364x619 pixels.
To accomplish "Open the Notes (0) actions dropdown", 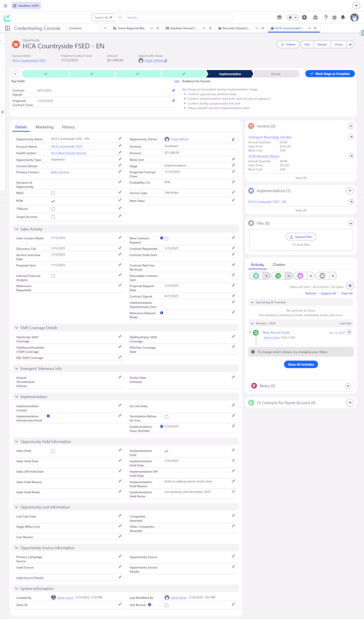I will pyautogui.click(x=348, y=385).
